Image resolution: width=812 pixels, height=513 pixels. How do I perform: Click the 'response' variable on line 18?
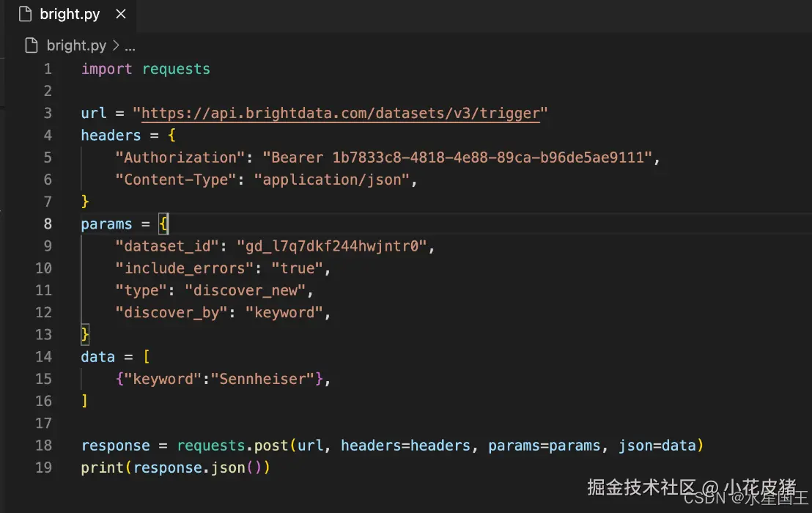tap(116, 446)
